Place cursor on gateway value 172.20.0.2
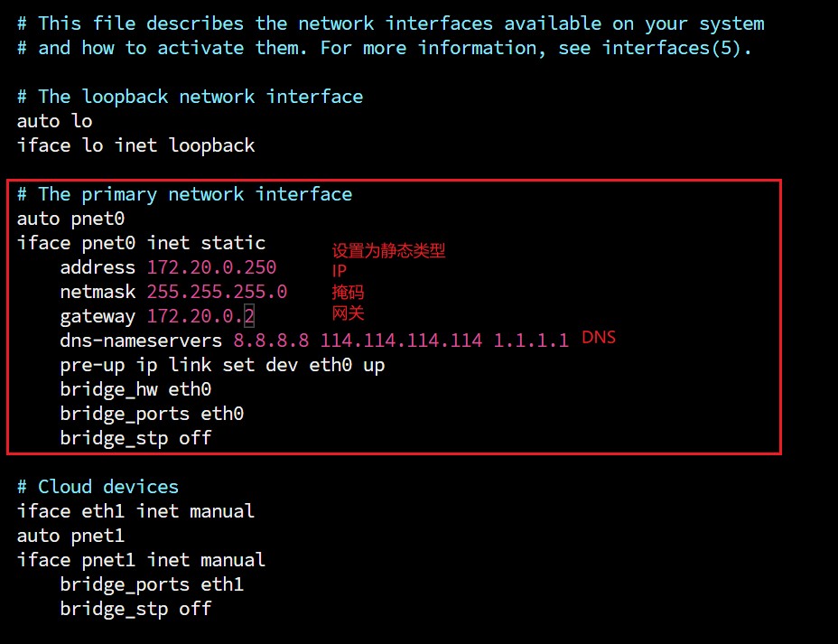The image size is (838, 644). tap(201, 316)
